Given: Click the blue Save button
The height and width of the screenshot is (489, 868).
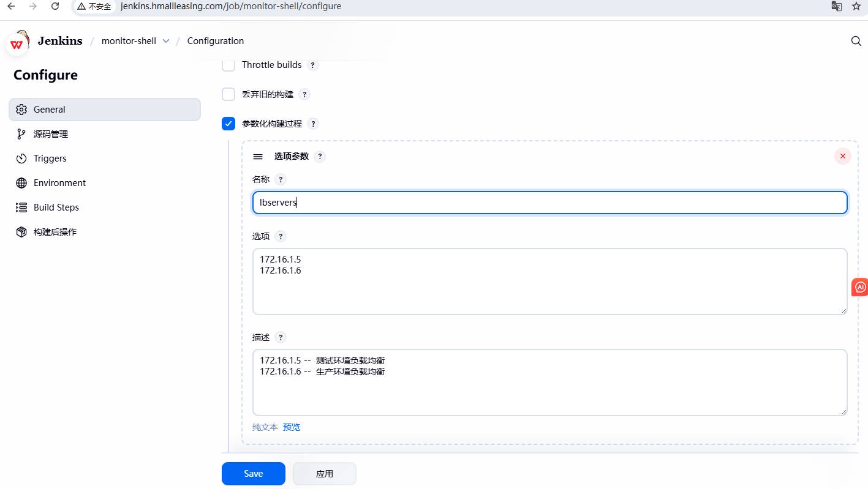Looking at the screenshot, I should click(x=253, y=473).
